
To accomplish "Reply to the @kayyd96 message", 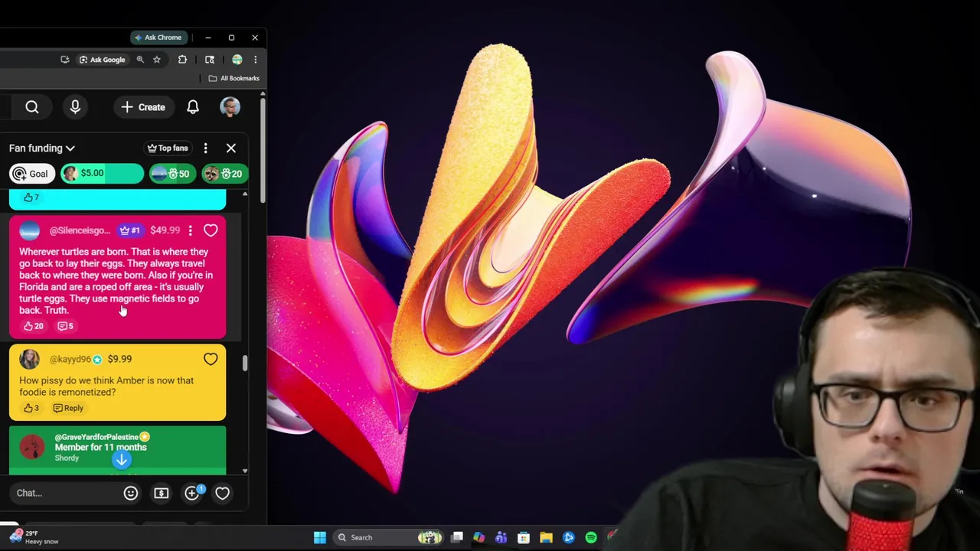I will (68, 408).
